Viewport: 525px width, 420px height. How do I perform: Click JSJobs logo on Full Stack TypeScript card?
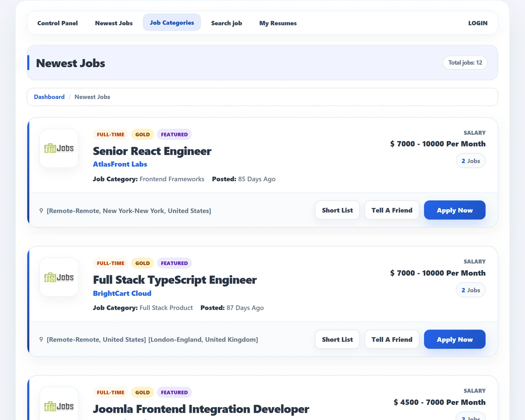59,277
